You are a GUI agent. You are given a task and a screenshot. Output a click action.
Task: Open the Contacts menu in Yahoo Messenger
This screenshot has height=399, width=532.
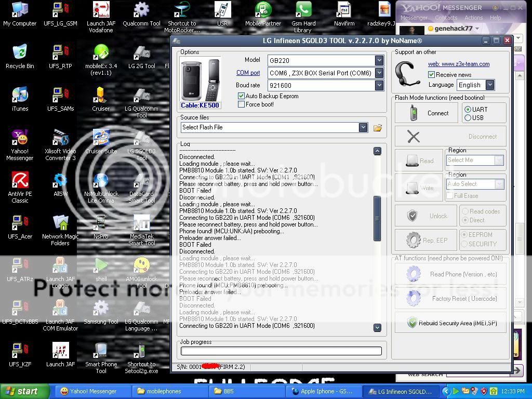(446, 18)
